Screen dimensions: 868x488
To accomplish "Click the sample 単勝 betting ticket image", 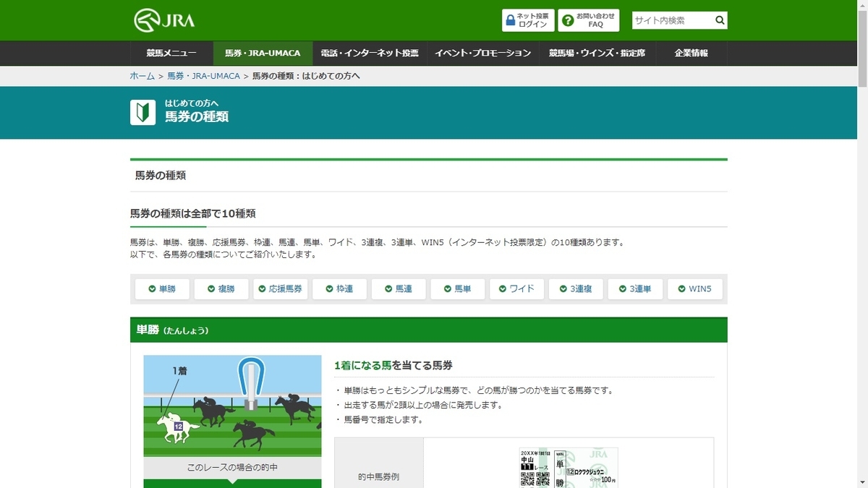I will (569, 468).
